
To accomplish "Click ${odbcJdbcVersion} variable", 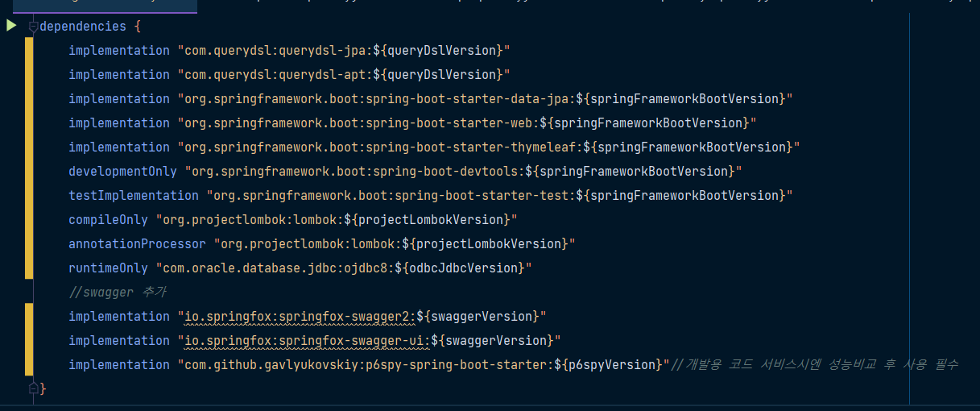I will tap(460, 268).
